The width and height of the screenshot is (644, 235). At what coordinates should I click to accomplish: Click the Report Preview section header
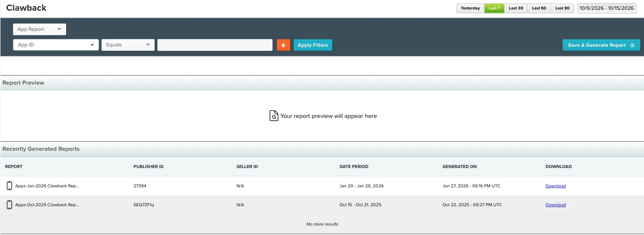[x=23, y=83]
